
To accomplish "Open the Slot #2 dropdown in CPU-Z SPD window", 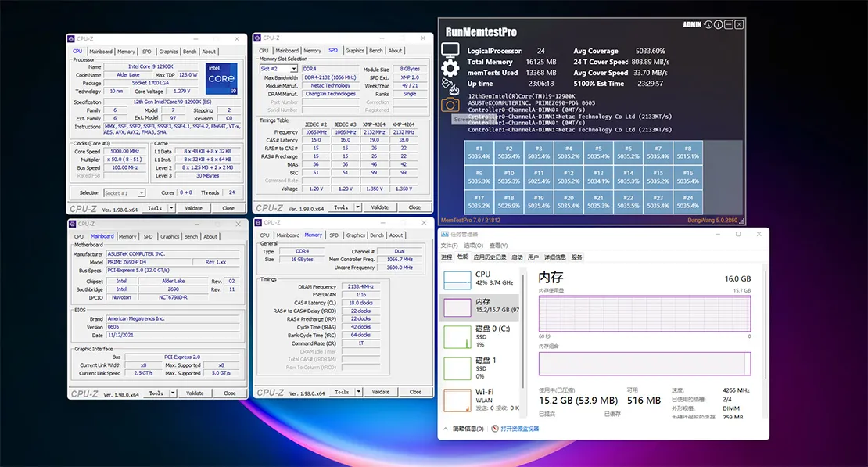I will (x=295, y=69).
